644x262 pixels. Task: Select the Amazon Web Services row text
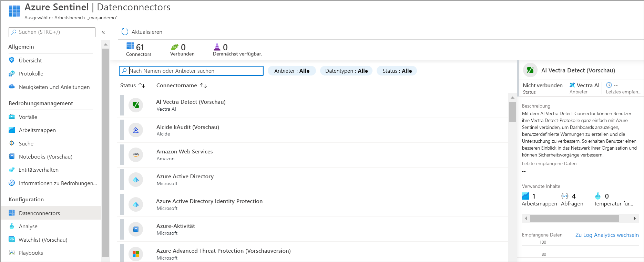[x=184, y=151]
